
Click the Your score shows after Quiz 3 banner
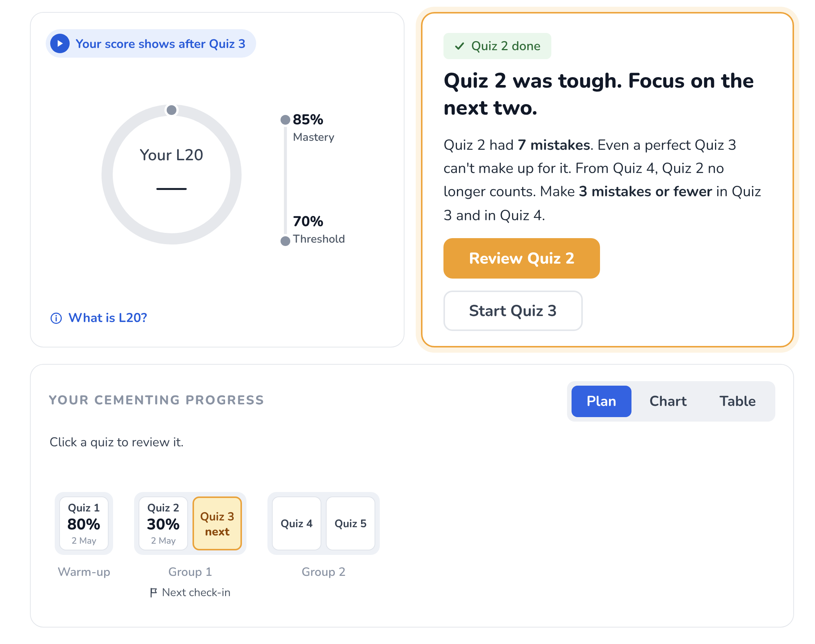151,43
